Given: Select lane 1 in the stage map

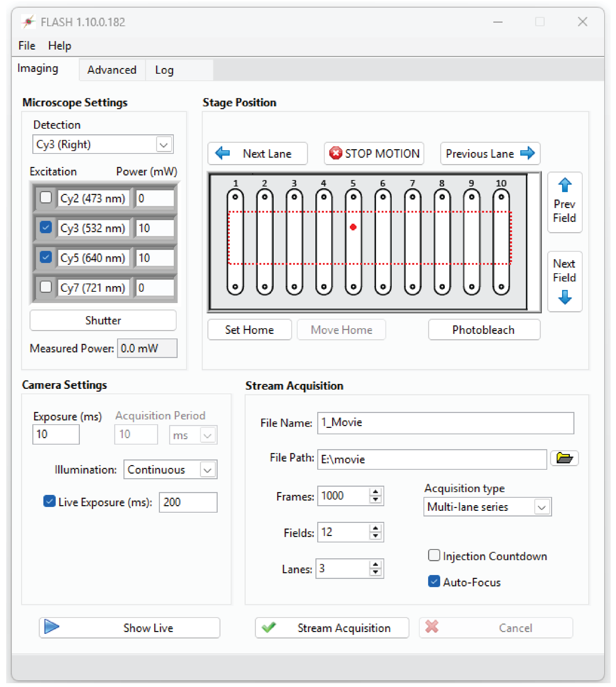Looking at the screenshot, I should pyautogui.click(x=235, y=242).
